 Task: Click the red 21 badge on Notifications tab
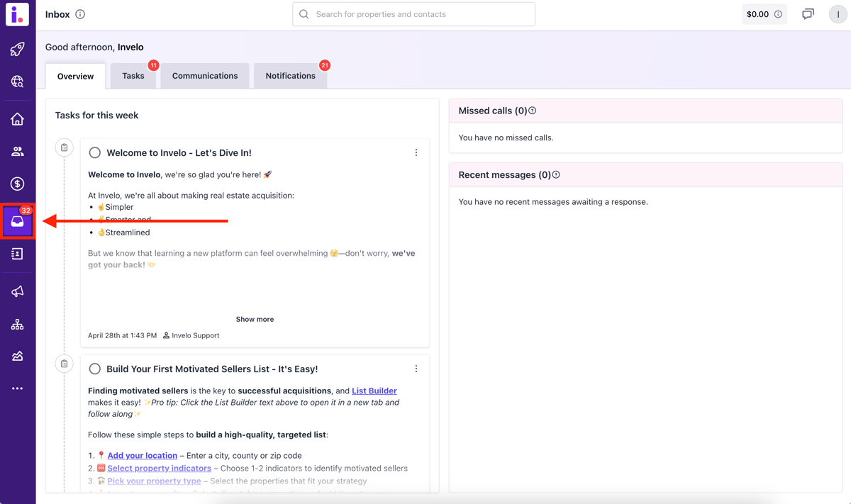click(325, 65)
